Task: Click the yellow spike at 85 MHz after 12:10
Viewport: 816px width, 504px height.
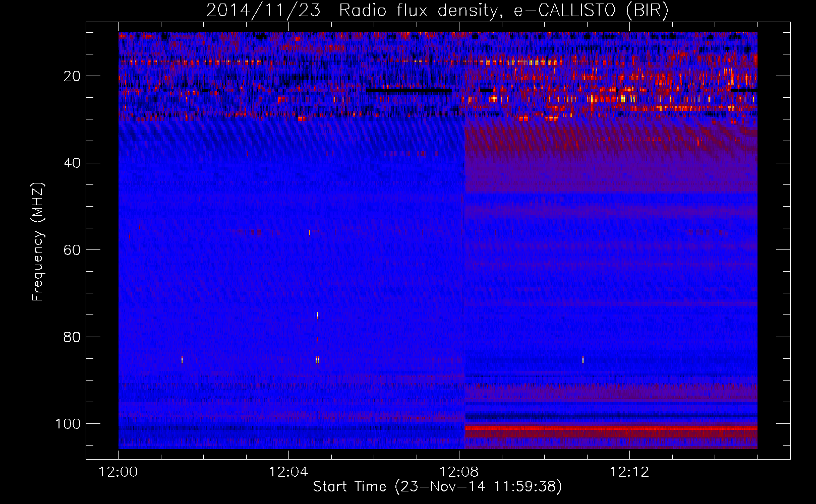Action: (583, 359)
